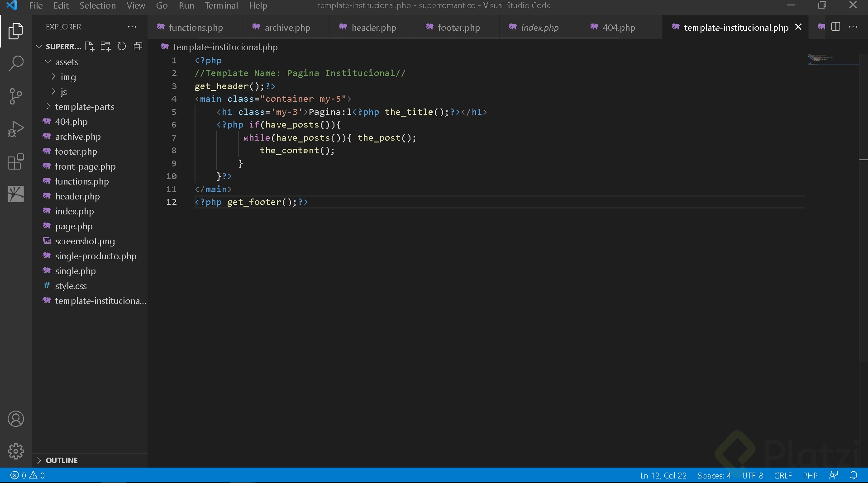868x483 pixels.
Task: Open the Terminal menu
Action: [221, 5]
